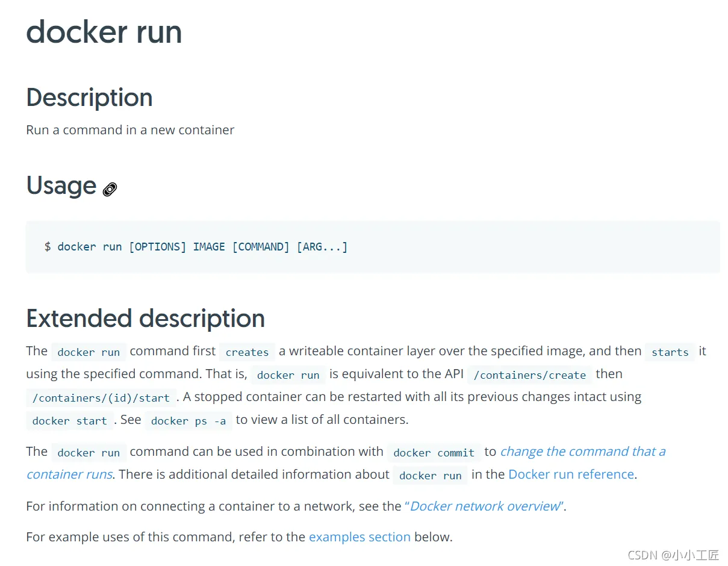Image resolution: width=728 pixels, height=566 pixels.
Task: Click the Usage heading text
Action: tap(61, 185)
